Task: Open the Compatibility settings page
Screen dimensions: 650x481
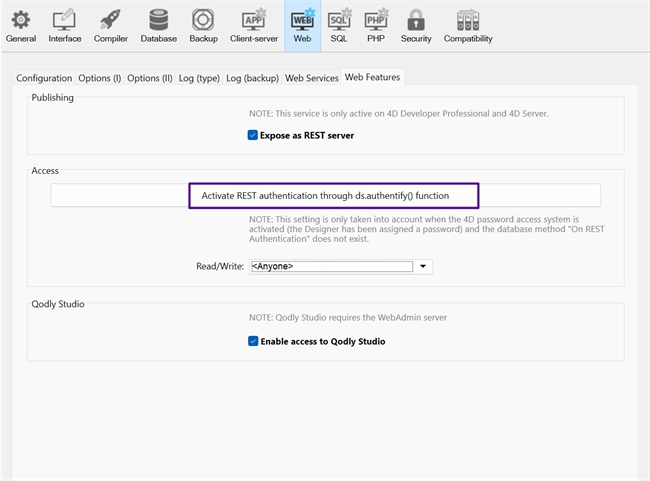Action: [x=468, y=25]
